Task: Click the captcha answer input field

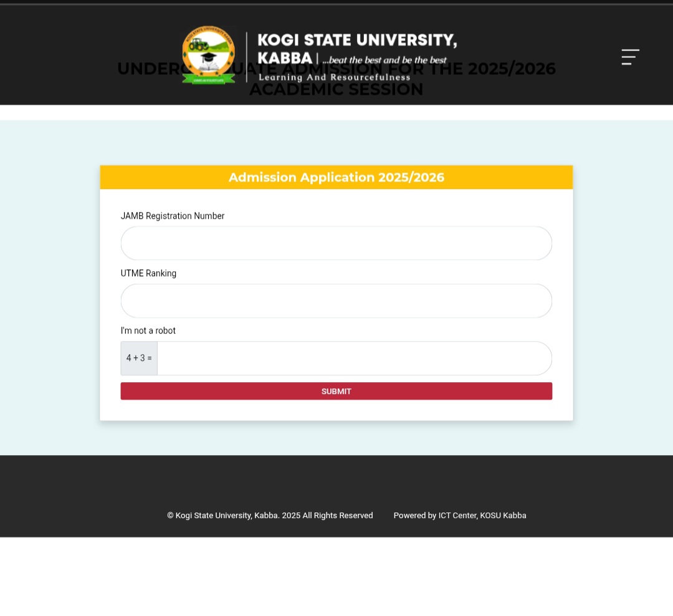Action: (354, 359)
